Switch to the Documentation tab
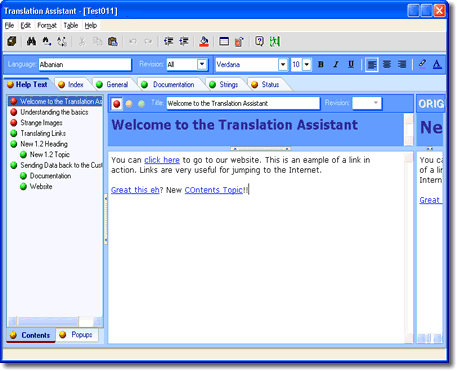Screen dimensions: 457x371 coord(168,85)
